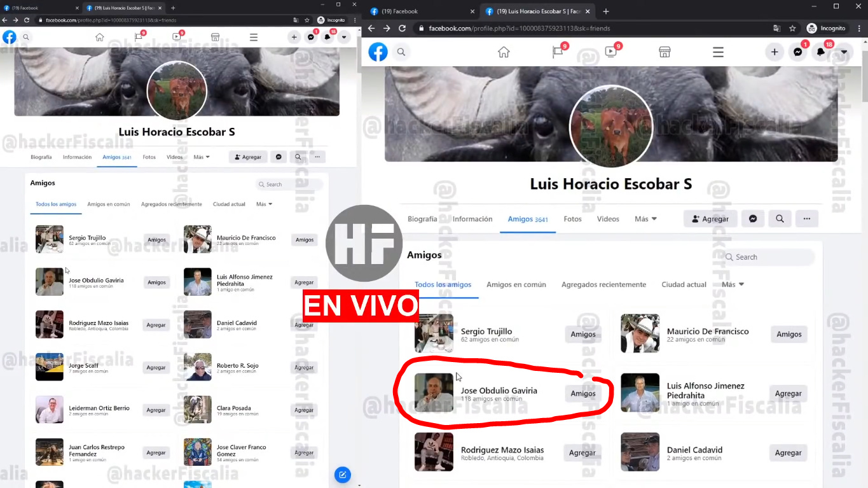Screen dimensions: 868x488
Task: Bookmark page with star in right window
Action: (792, 28)
